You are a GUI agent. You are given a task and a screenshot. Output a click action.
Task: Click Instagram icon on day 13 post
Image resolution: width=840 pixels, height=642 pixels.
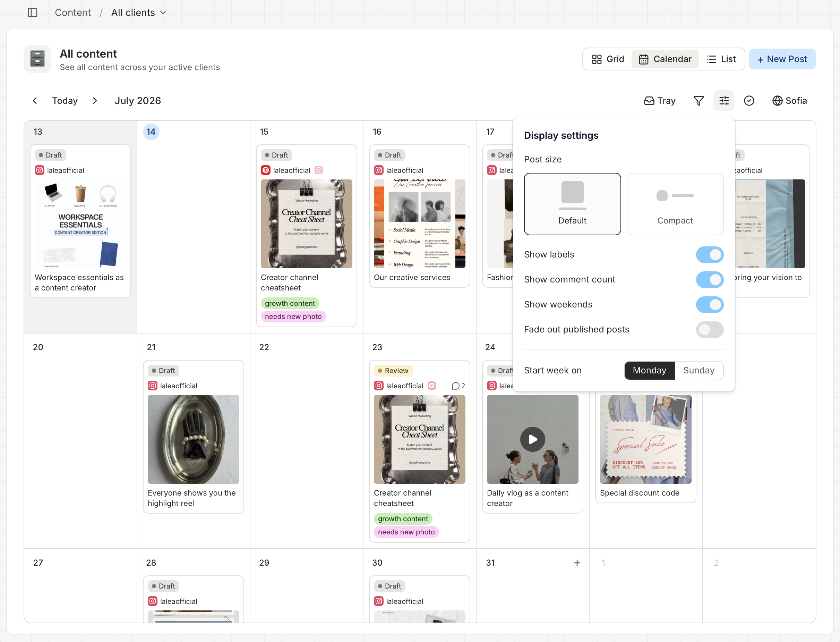(x=39, y=170)
